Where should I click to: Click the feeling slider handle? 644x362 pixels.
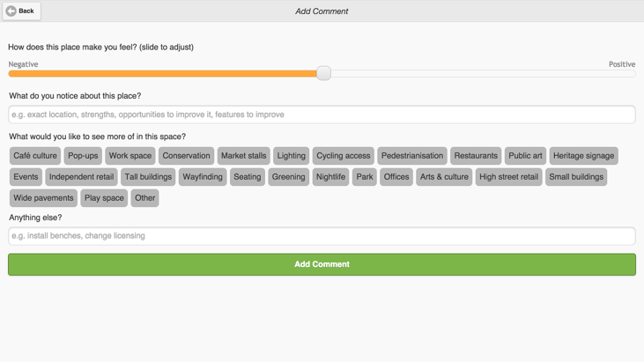coord(323,73)
